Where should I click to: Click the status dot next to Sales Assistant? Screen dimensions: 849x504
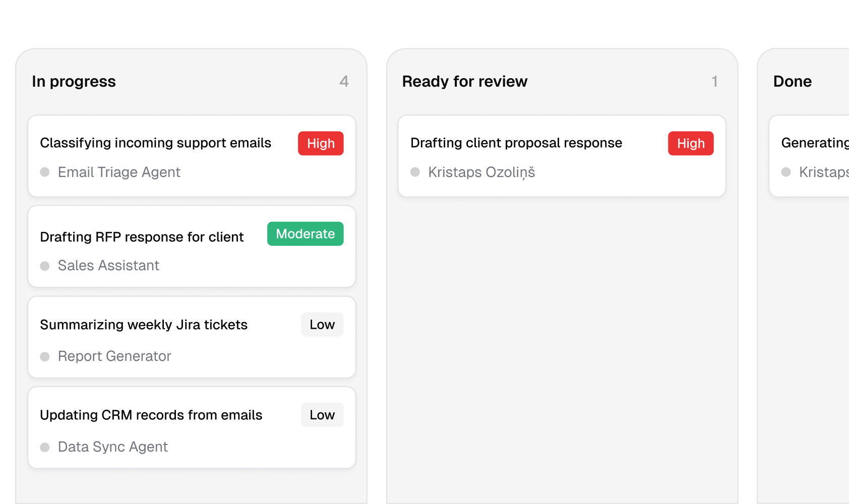[x=45, y=265]
